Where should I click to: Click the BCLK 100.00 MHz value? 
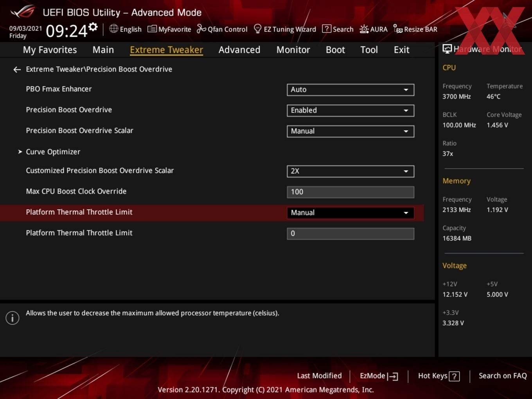(459, 125)
